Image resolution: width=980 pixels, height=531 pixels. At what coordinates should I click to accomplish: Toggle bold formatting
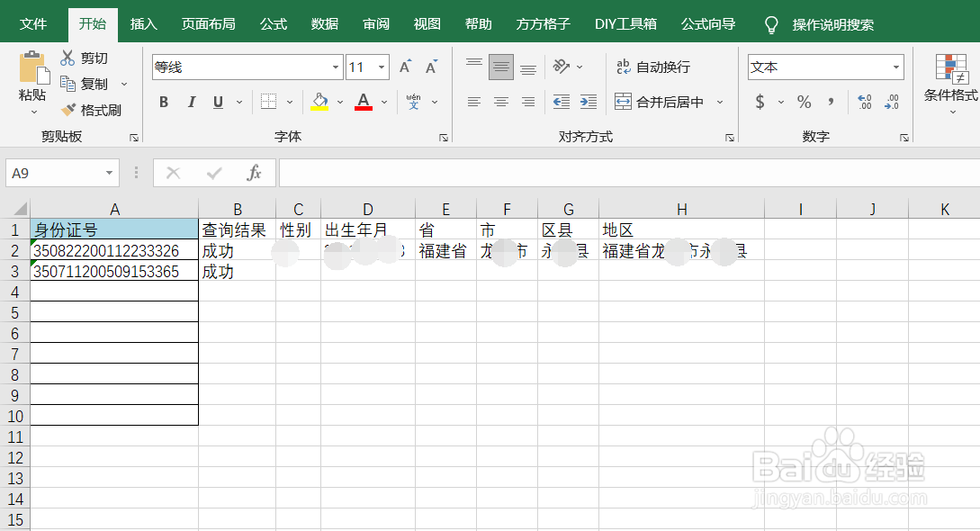(163, 102)
